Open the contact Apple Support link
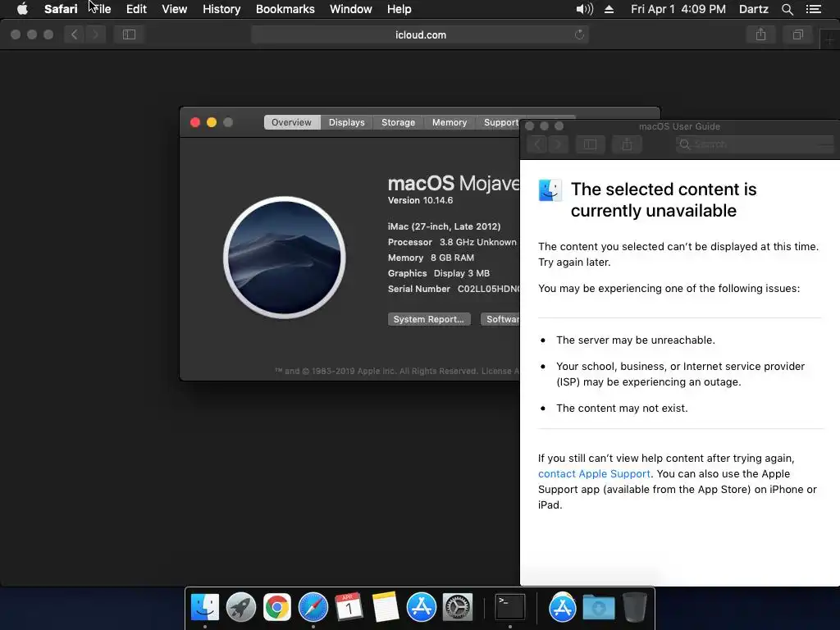 coord(594,473)
